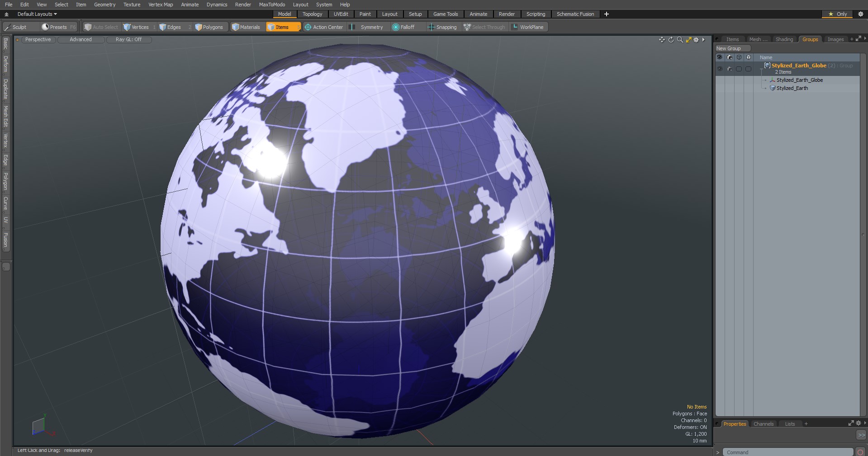The width and height of the screenshot is (868, 456).
Task: Open the Channels tab
Action: point(764,424)
